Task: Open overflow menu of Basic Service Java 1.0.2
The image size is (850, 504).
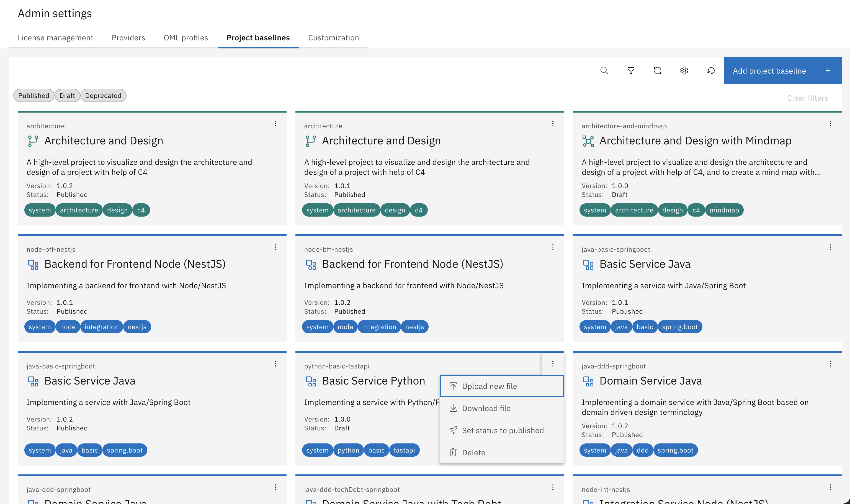Action: (275, 364)
